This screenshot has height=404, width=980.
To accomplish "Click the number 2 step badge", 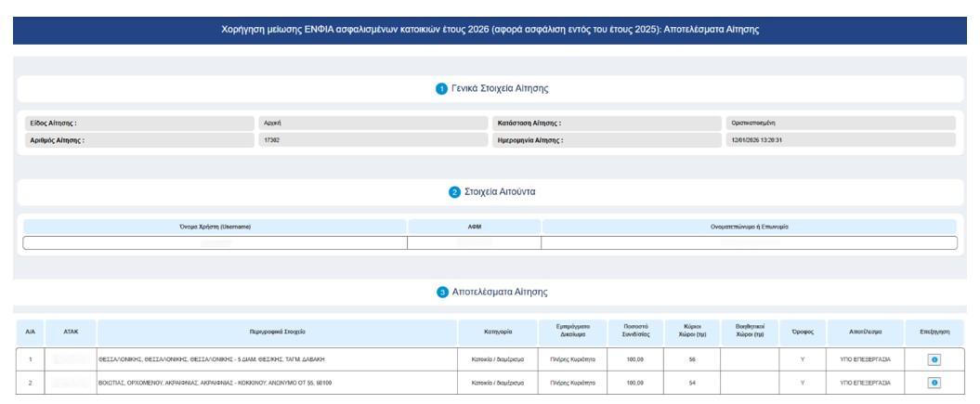I will (454, 192).
